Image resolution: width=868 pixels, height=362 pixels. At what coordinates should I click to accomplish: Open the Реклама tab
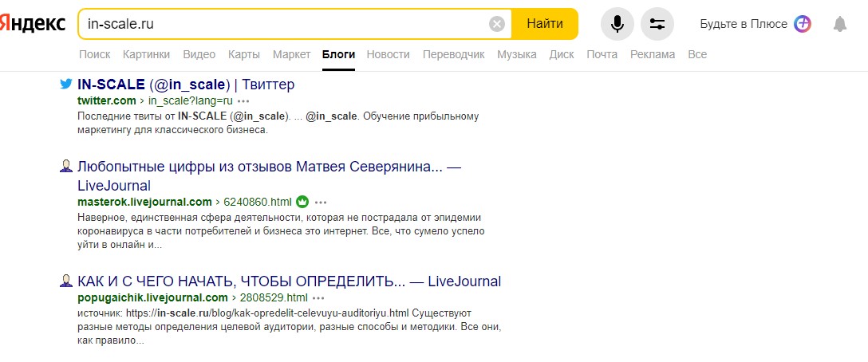(x=652, y=54)
